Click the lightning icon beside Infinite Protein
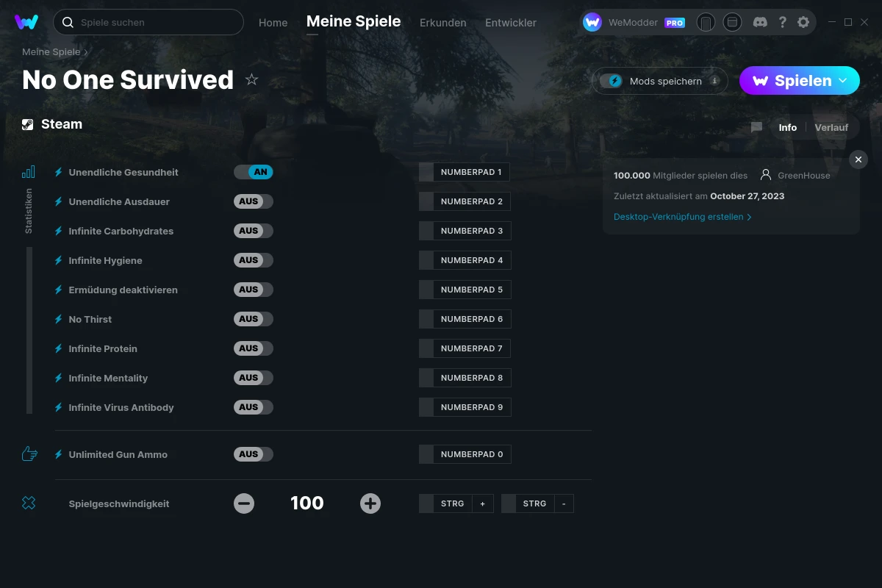Screen dimensions: 882x588 (x=59, y=348)
